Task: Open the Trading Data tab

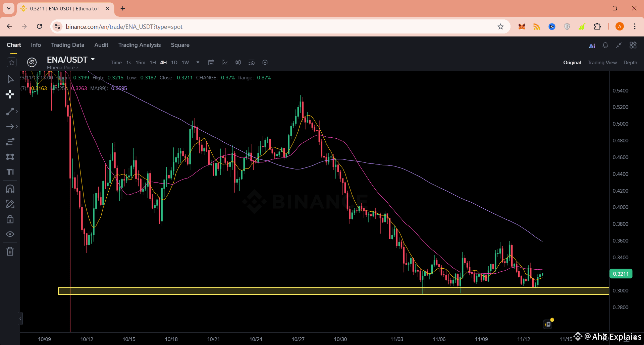Action: click(68, 45)
